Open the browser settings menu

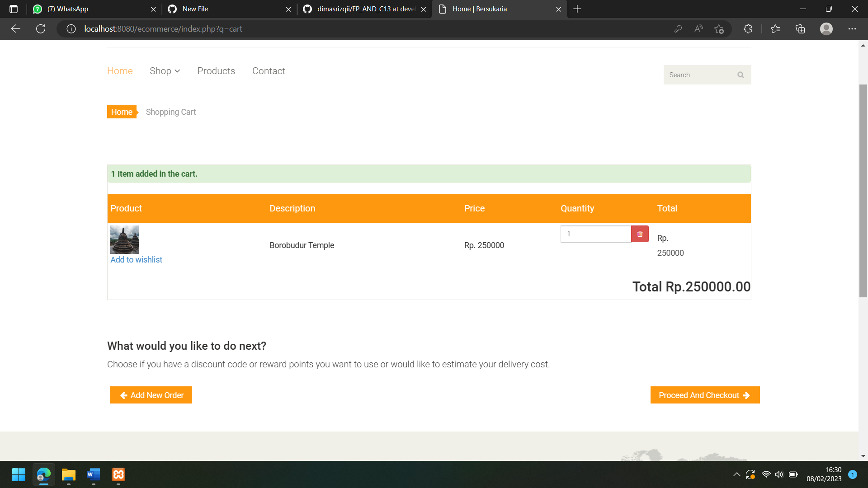[853, 28]
